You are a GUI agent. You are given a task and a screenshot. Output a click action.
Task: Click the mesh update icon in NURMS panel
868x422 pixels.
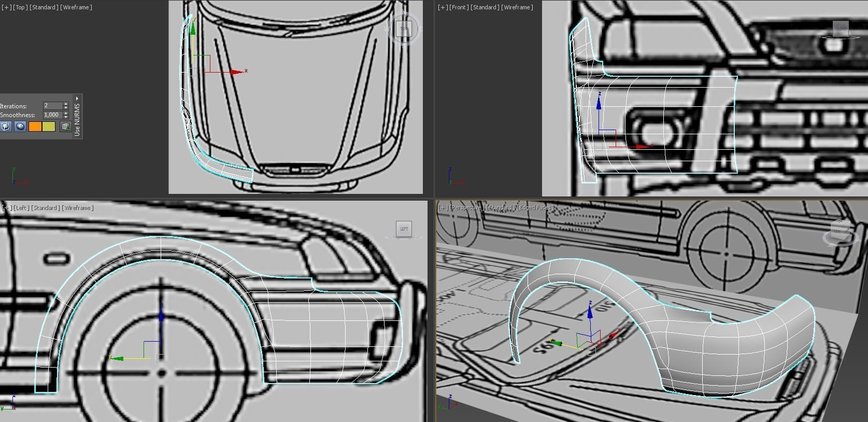[66, 126]
